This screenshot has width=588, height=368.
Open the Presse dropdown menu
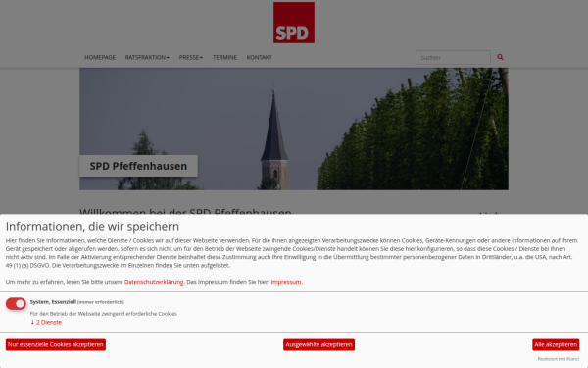(x=191, y=58)
